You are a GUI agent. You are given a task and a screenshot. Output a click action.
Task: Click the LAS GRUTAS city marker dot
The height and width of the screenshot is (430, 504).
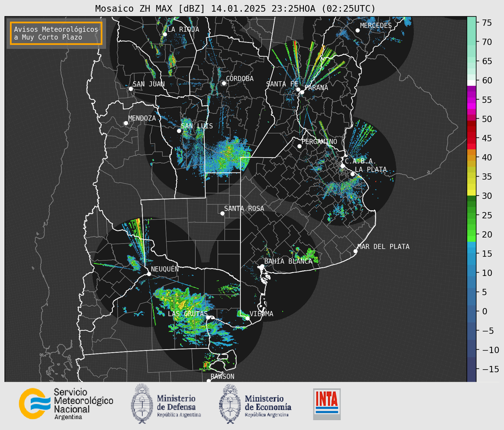(x=208, y=318)
